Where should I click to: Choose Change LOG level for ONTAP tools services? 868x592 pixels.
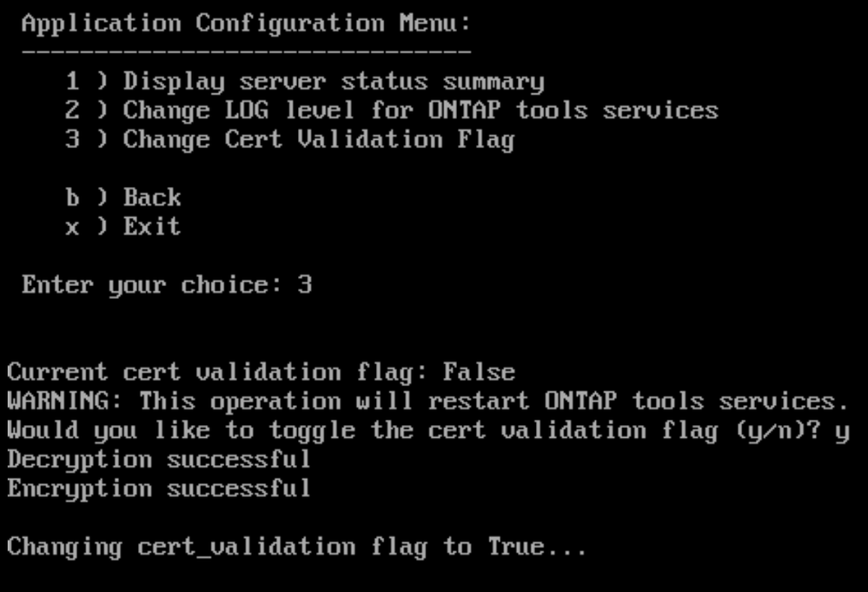pos(420,110)
